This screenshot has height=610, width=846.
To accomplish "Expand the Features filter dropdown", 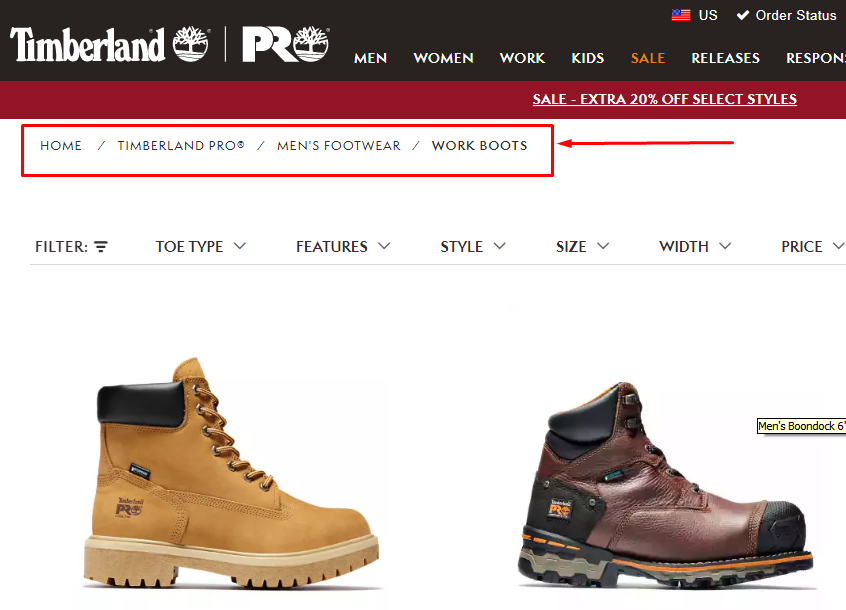I will point(343,246).
